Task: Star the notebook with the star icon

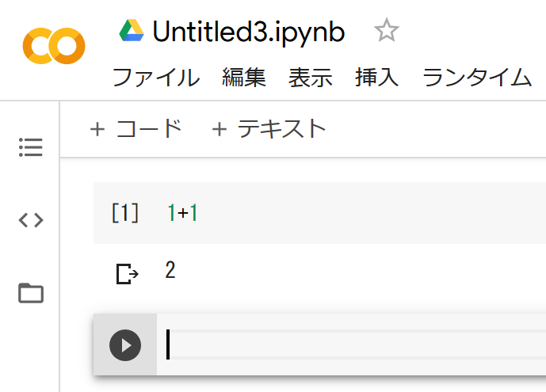Action: [386, 31]
